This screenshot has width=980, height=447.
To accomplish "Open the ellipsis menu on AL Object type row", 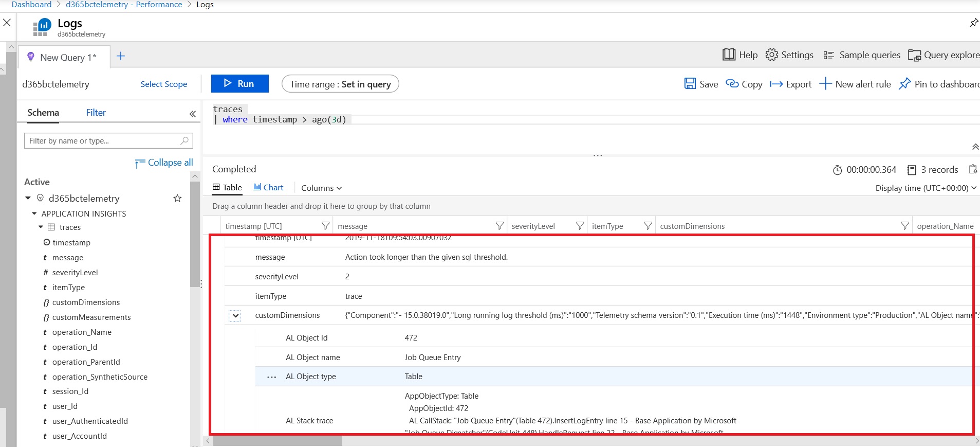I will (272, 377).
